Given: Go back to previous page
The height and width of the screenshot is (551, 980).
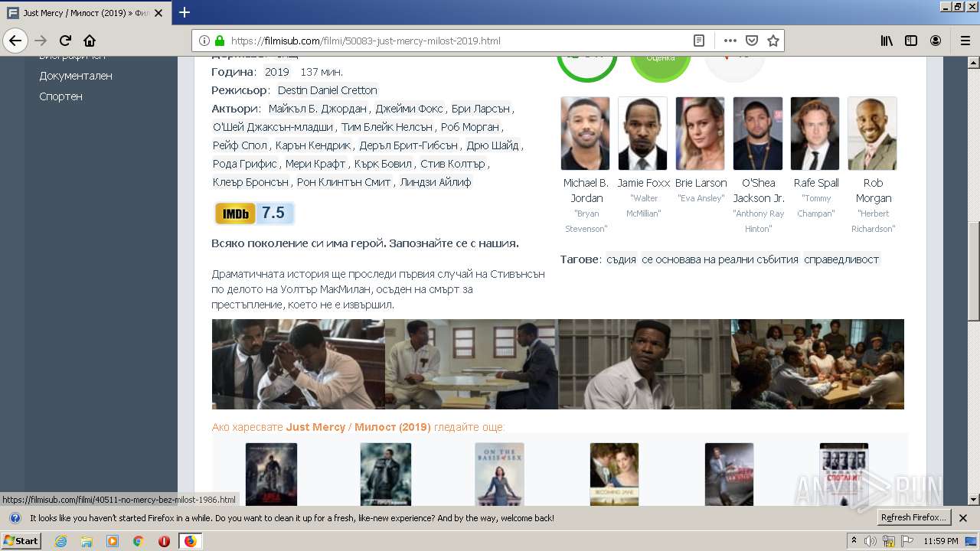Looking at the screenshot, I should click(x=15, y=41).
